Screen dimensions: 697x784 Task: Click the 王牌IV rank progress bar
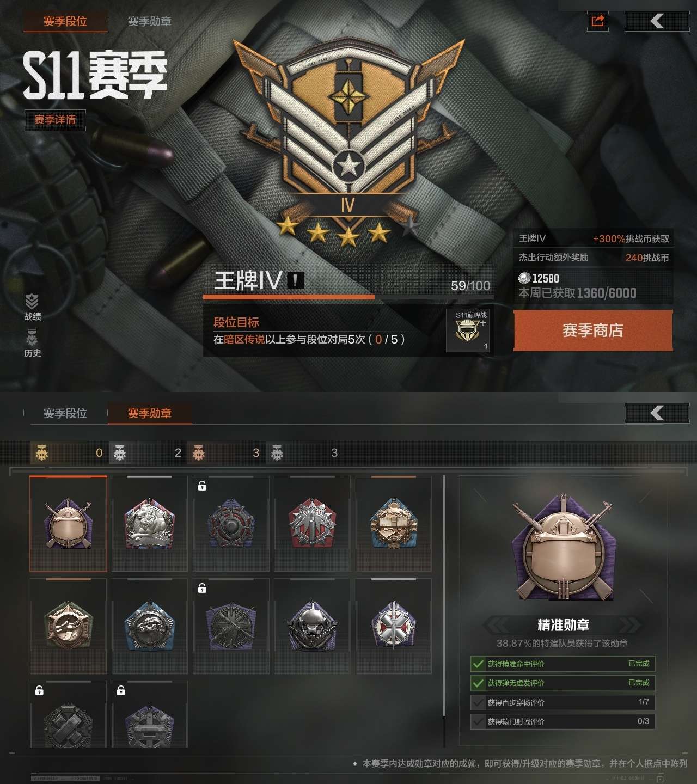pyautogui.click(x=347, y=297)
